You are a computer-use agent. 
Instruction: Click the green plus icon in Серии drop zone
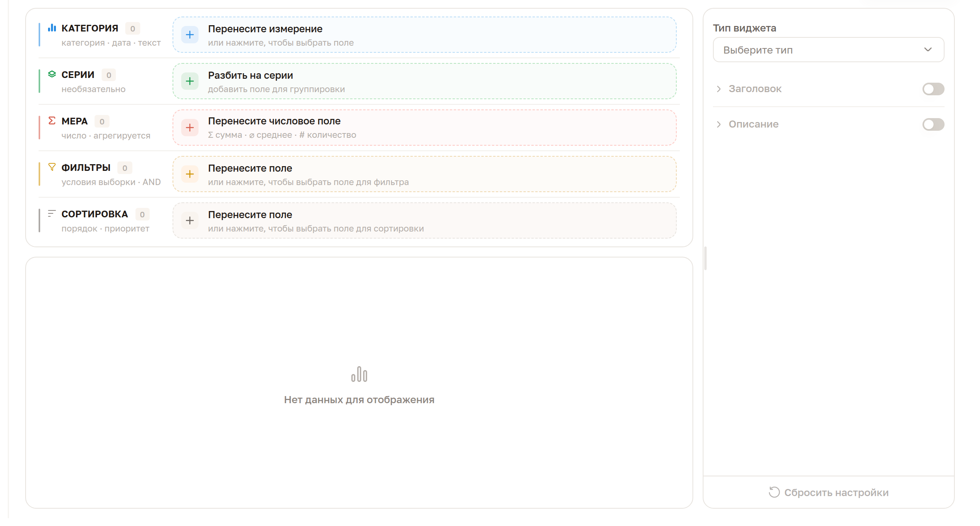pos(190,81)
